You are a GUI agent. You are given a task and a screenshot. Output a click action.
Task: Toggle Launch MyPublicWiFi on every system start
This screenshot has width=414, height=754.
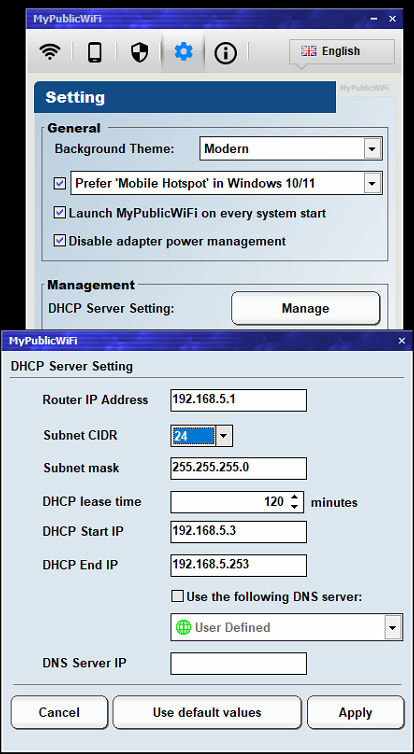pos(60,213)
